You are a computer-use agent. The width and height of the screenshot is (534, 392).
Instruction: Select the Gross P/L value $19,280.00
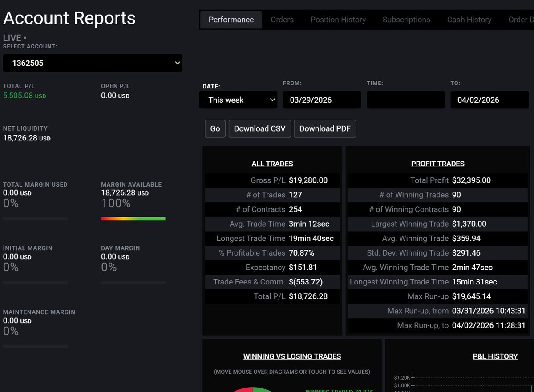click(308, 180)
